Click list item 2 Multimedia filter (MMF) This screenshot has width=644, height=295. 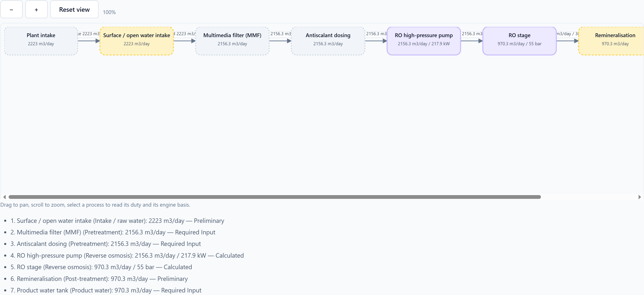(113, 232)
